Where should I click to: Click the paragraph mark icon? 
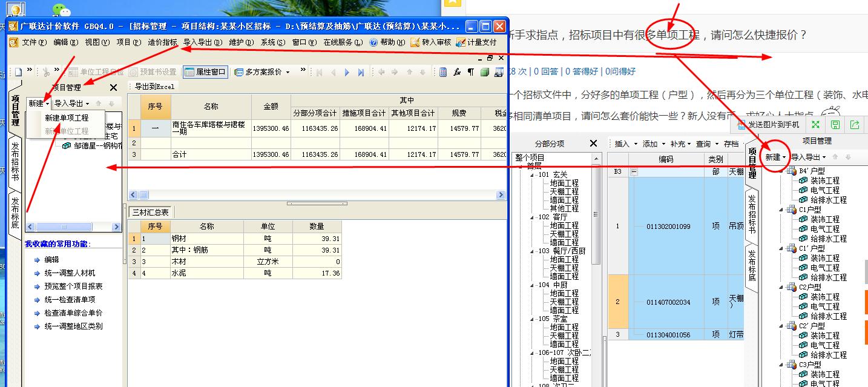click(470, 72)
